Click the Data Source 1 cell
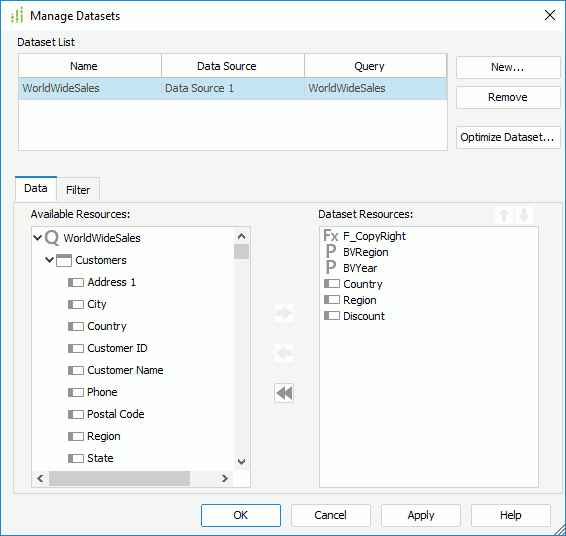Image resolution: width=566 pixels, height=536 pixels. click(233, 88)
